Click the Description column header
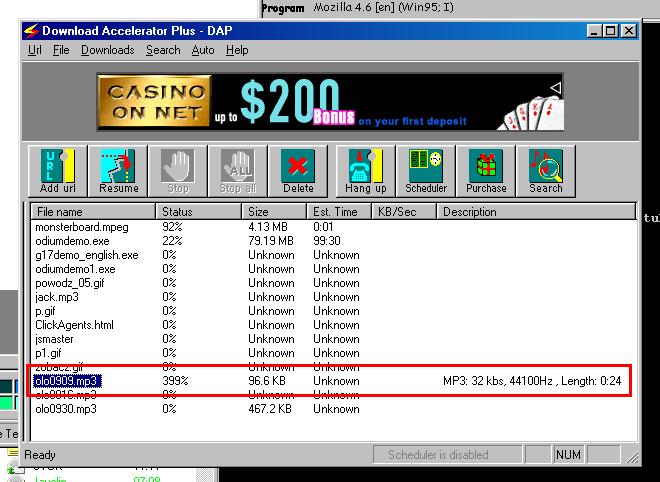 [536, 212]
